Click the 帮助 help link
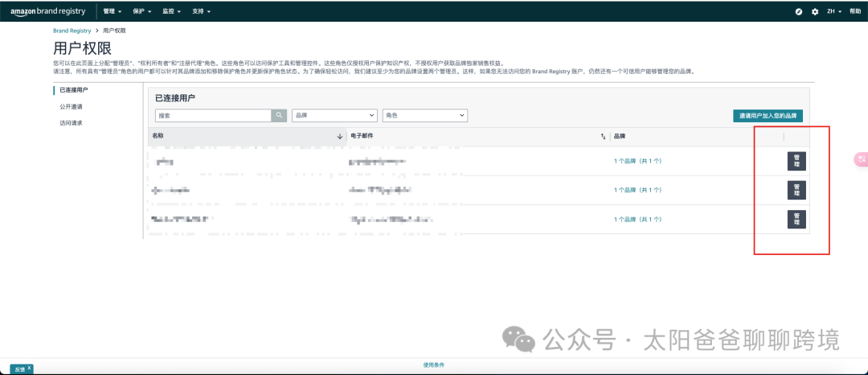Image resolution: width=868 pixels, height=375 pixels. 855,11
